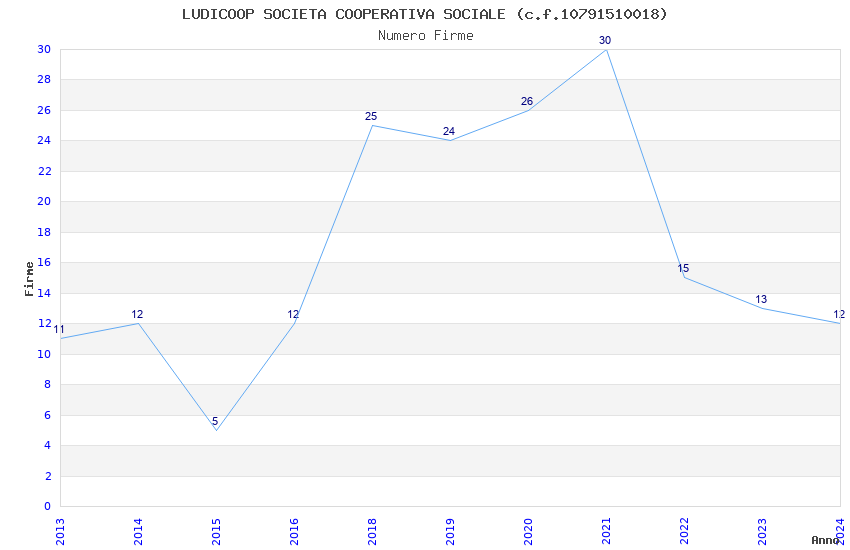Click the 2022 x-axis year label
The height and width of the screenshot is (550, 850).
point(685,531)
